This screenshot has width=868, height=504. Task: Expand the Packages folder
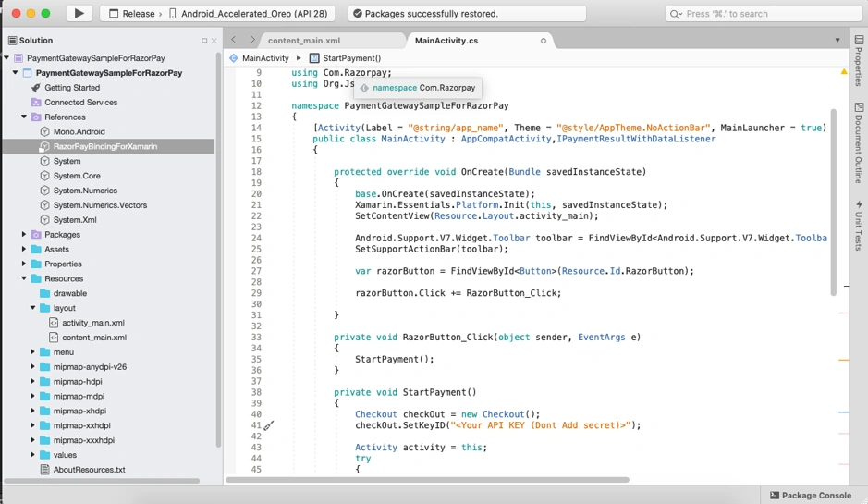point(24,234)
